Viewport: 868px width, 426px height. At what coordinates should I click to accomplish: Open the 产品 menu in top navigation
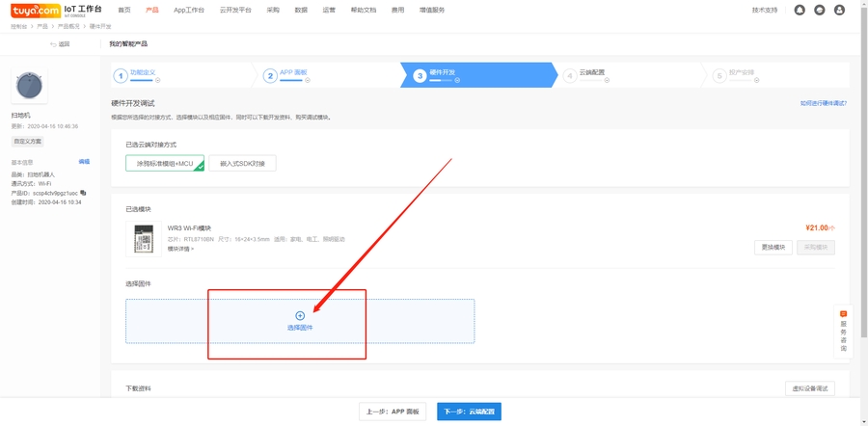coord(151,10)
